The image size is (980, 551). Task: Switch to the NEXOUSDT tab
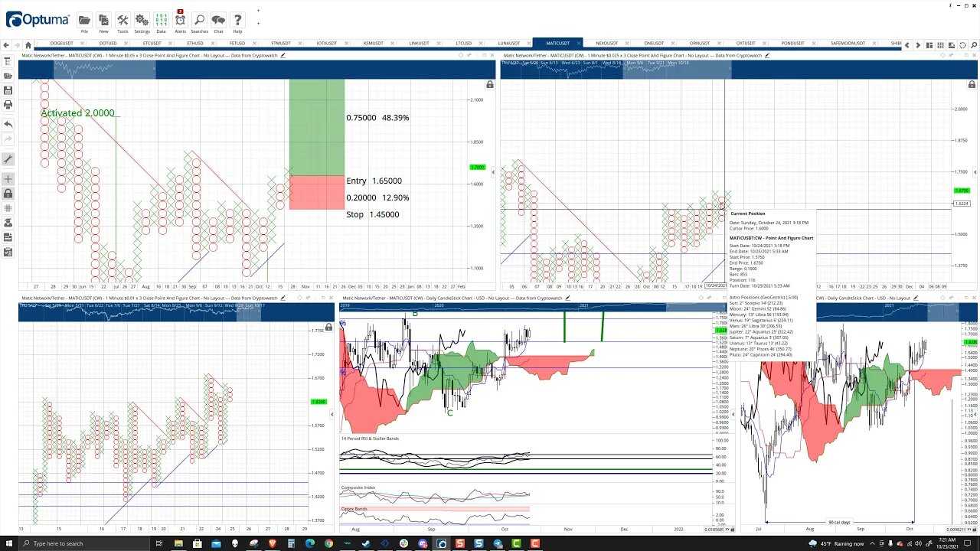(606, 44)
